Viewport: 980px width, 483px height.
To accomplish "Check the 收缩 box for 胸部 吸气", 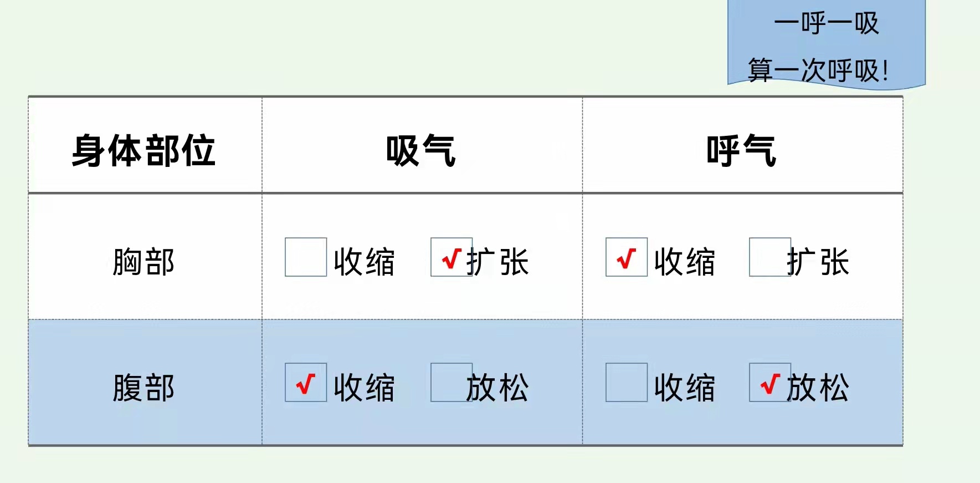I will pyautogui.click(x=306, y=257).
